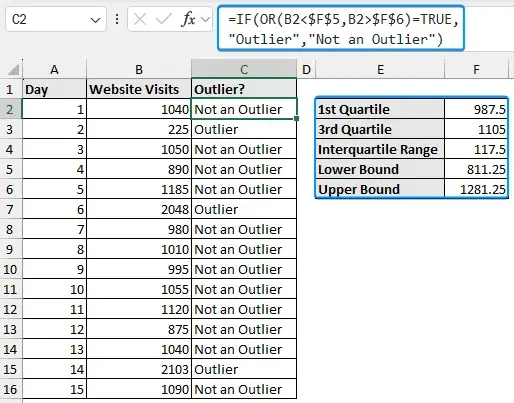Click the Name Box showing C2
514x403 pixels.
56,19
